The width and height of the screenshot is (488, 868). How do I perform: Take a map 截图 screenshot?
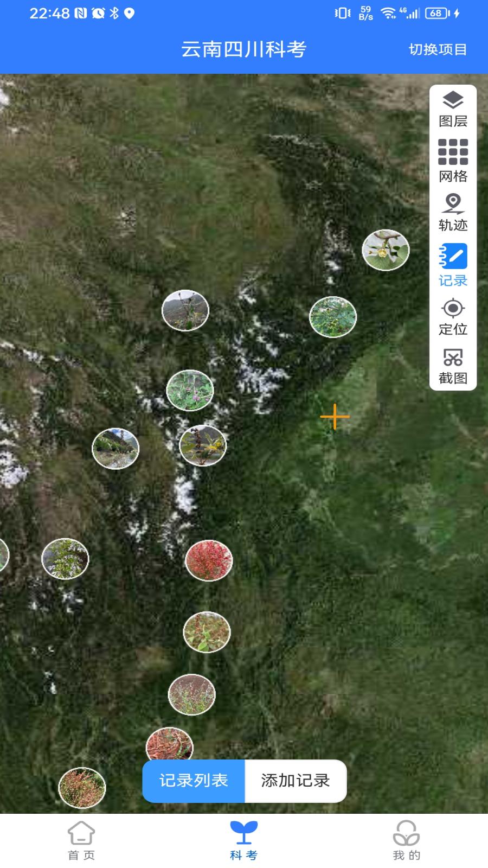click(453, 366)
